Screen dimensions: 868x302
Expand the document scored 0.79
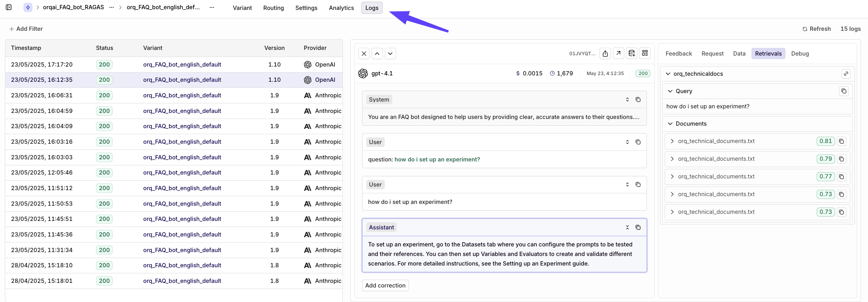pos(672,159)
